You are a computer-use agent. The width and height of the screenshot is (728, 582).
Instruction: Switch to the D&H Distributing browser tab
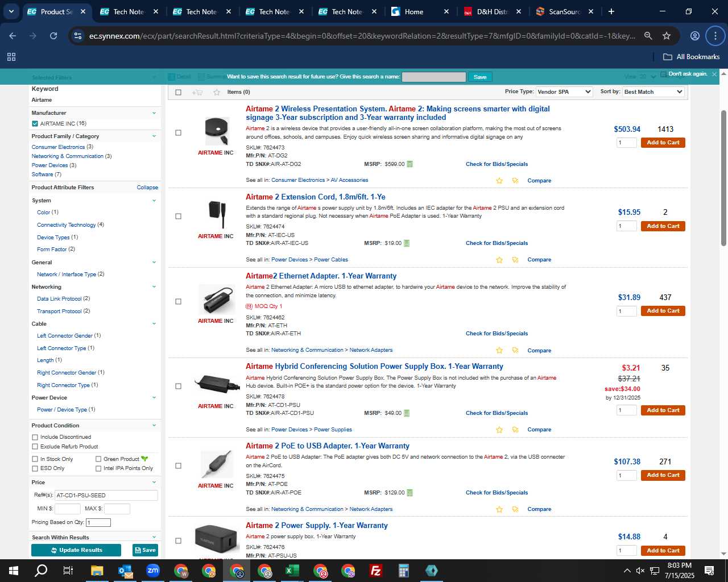(x=493, y=11)
